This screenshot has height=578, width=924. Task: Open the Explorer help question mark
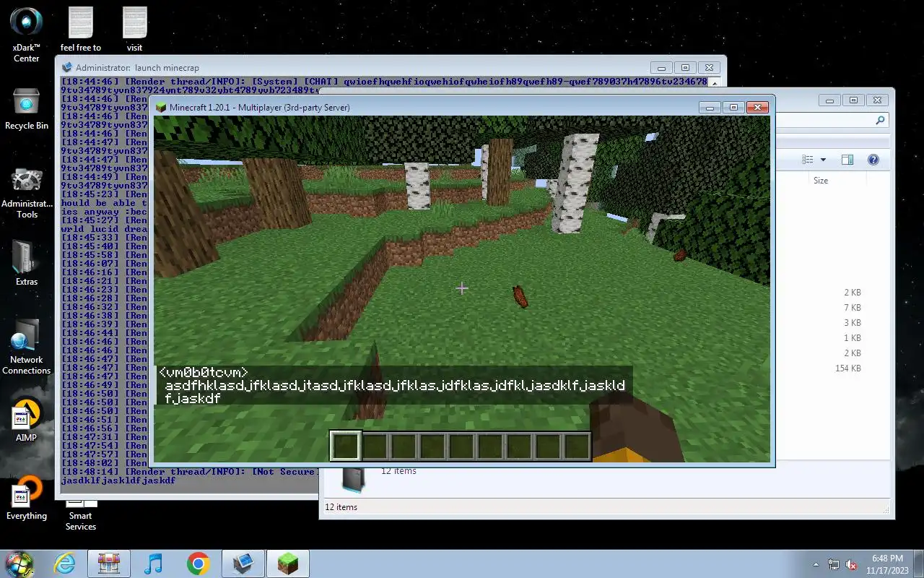[x=873, y=160]
